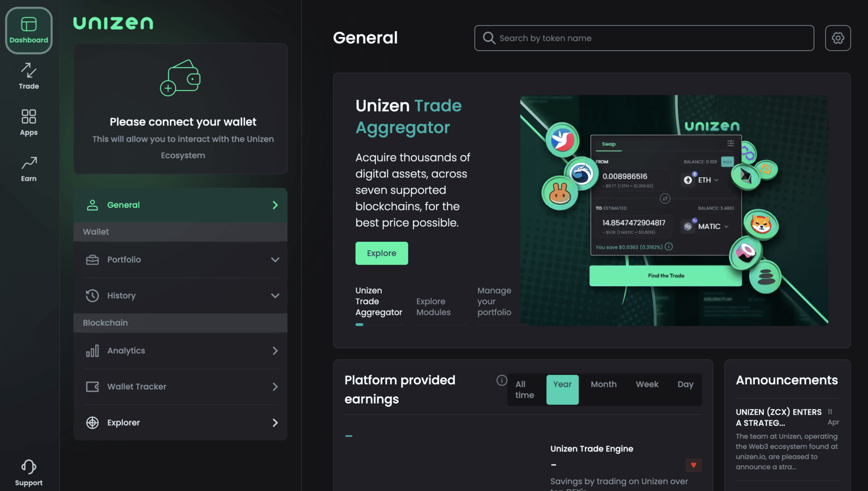This screenshot has width=868, height=491.
Task: Open Analytics via its chevron arrow
Action: click(x=275, y=351)
